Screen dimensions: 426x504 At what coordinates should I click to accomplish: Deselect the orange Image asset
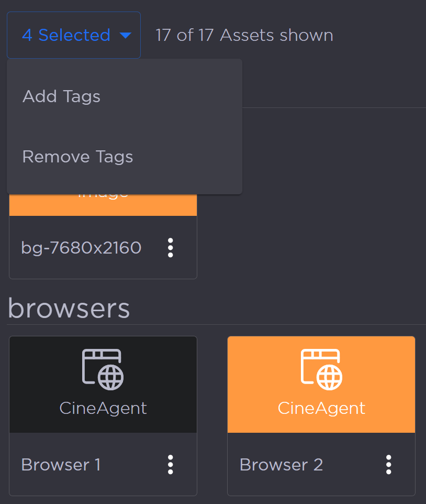point(103,204)
